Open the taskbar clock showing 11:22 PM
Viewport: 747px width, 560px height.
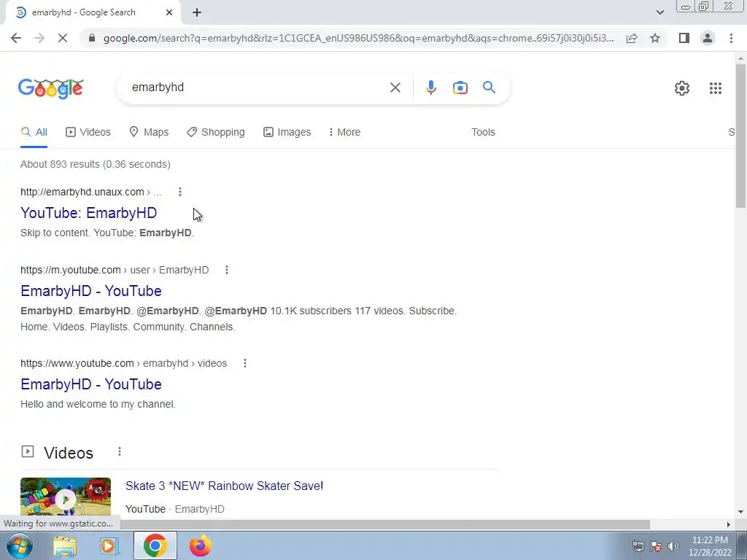[710, 545]
